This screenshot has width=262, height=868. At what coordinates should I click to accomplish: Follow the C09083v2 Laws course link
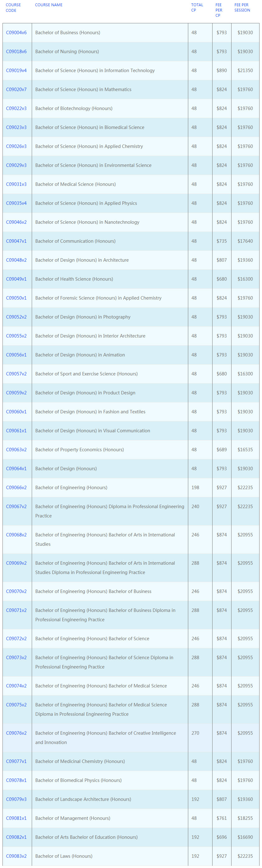[x=16, y=856]
